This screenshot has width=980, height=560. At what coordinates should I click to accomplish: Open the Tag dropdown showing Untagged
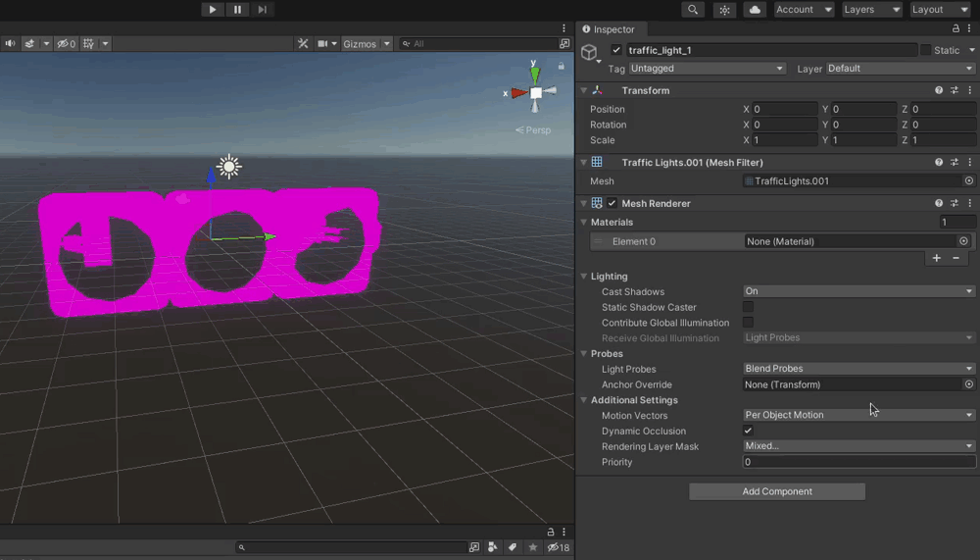pyautogui.click(x=706, y=69)
